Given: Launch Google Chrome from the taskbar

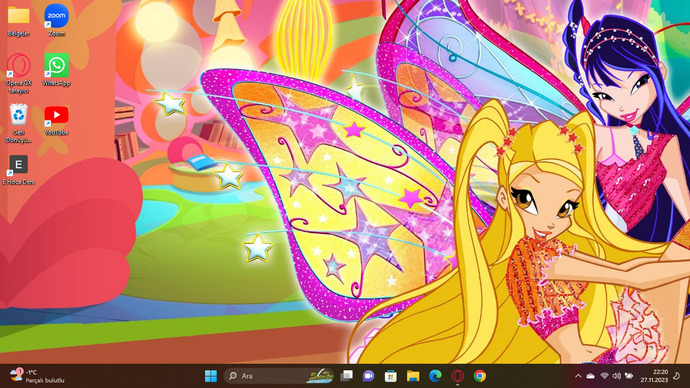Looking at the screenshot, I should [x=480, y=376].
